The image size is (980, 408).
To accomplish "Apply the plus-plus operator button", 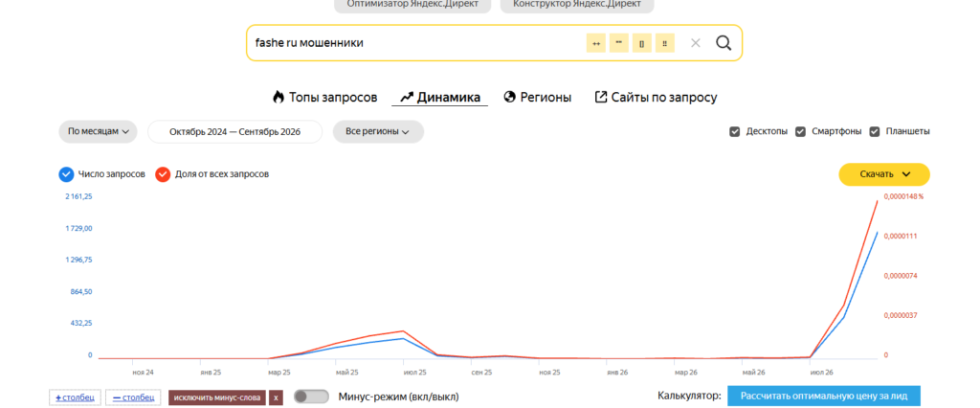I will 595,43.
